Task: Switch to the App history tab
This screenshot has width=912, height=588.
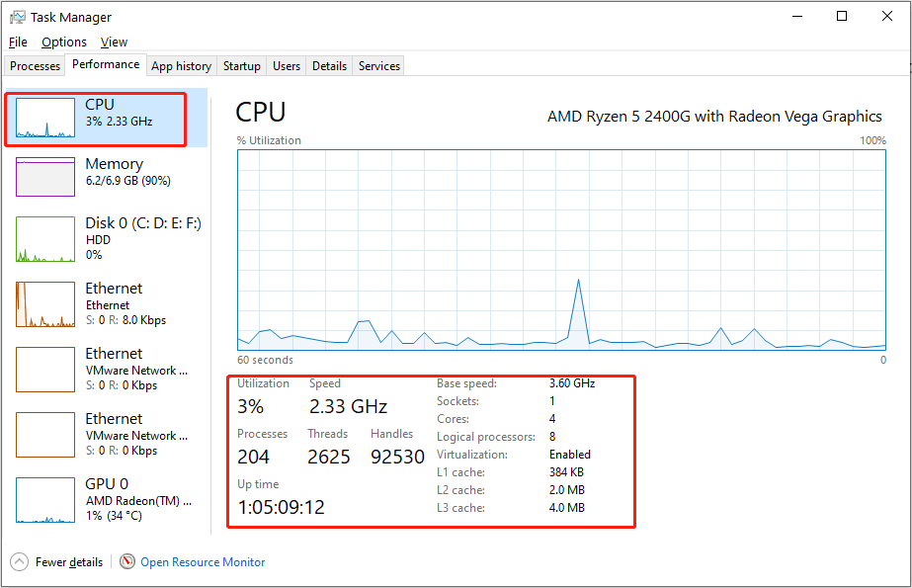Action: click(182, 66)
